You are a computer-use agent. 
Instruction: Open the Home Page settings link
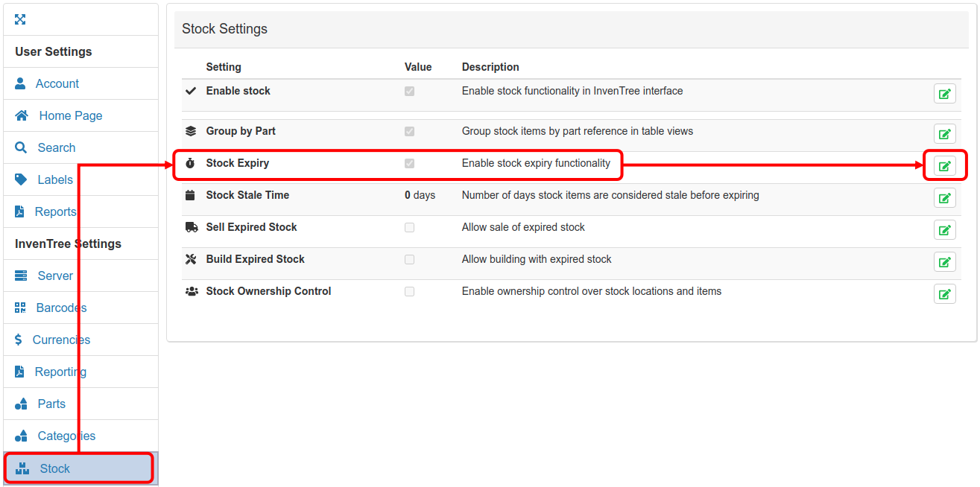coord(70,115)
